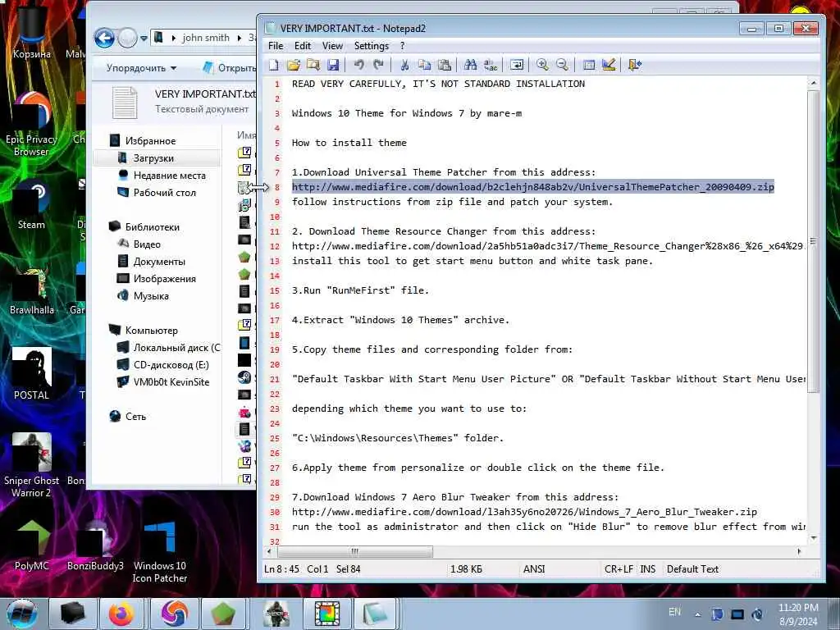Click the INS status bar indicator

pyautogui.click(x=648, y=569)
